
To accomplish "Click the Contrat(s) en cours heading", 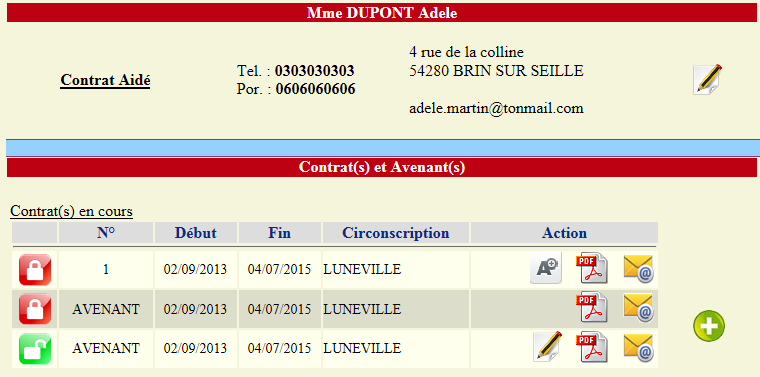I will (71, 211).
